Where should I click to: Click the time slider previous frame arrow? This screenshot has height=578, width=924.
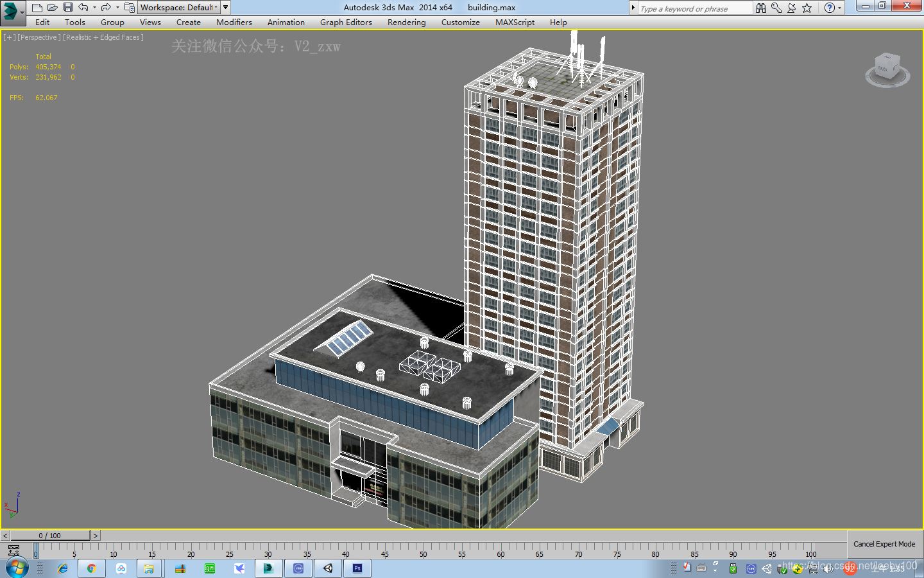[x=5, y=536]
